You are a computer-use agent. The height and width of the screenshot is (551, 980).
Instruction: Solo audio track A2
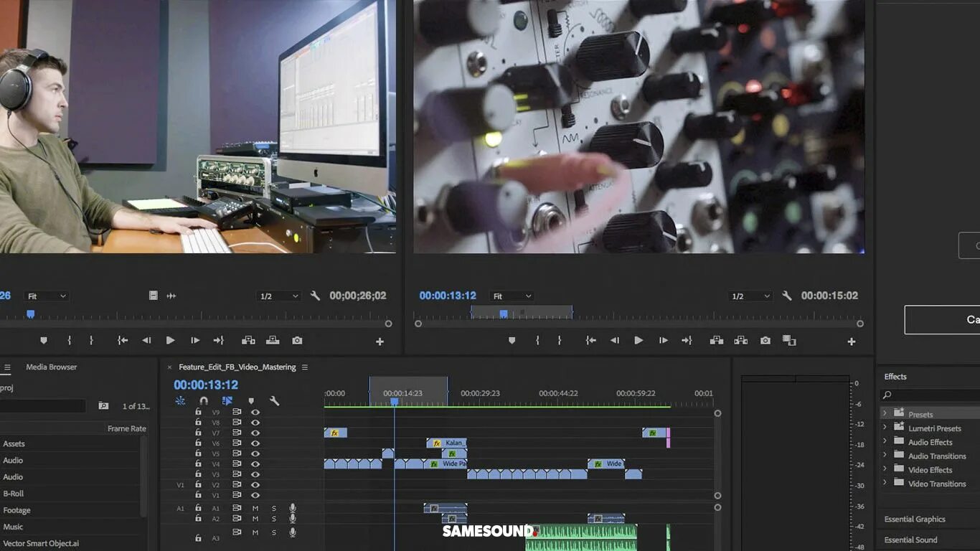pos(273,518)
